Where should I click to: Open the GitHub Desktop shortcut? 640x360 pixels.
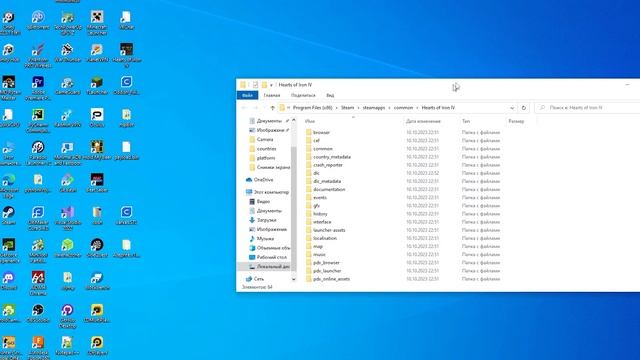67,316
